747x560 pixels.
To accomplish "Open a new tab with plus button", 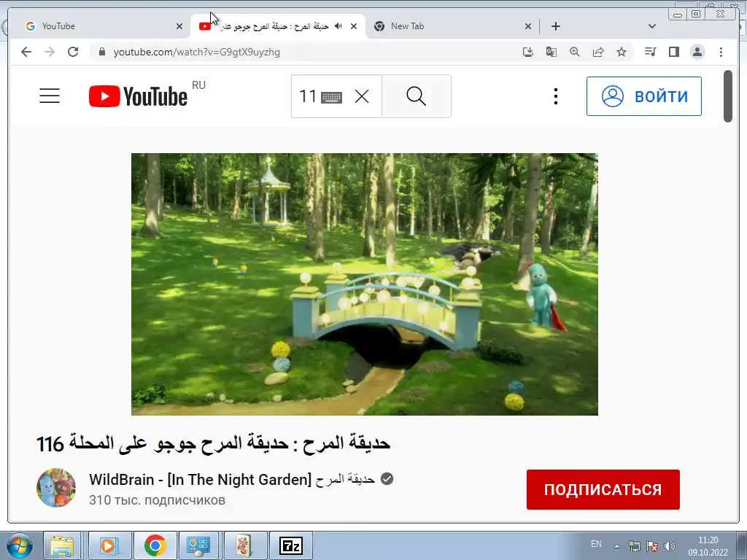I will (x=555, y=26).
